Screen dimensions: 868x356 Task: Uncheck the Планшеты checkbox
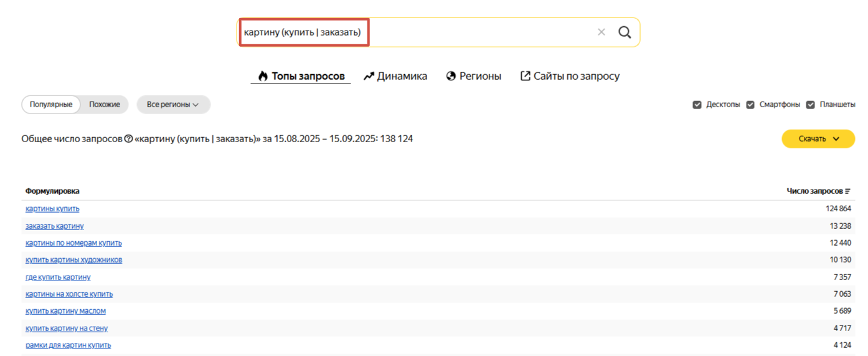(x=811, y=105)
